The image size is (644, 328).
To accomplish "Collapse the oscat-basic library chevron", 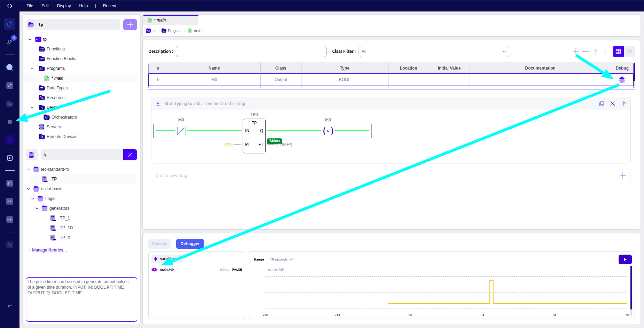I will (29, 189).
